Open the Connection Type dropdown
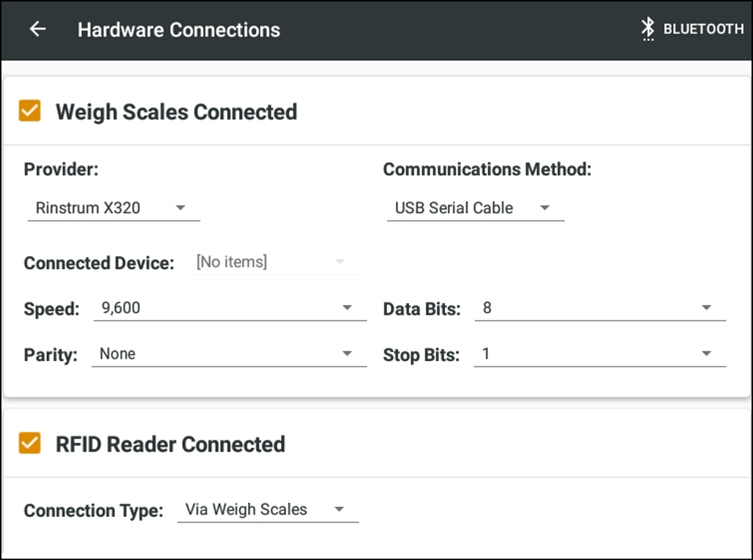Viewport: 753px width, 560px height. click(x=340, y=509)
